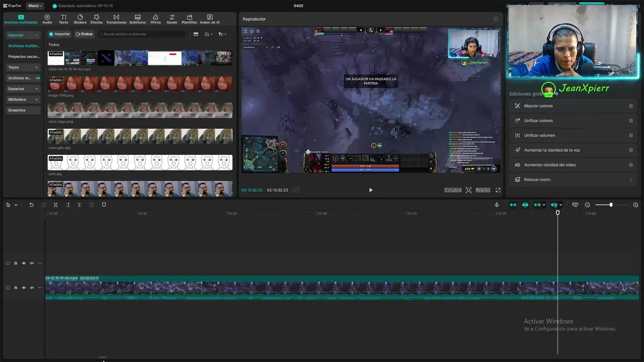Enable Aumentar claridad del vídeo checkbox
Screen dimensions: 644x362
(x=631, y=165)
